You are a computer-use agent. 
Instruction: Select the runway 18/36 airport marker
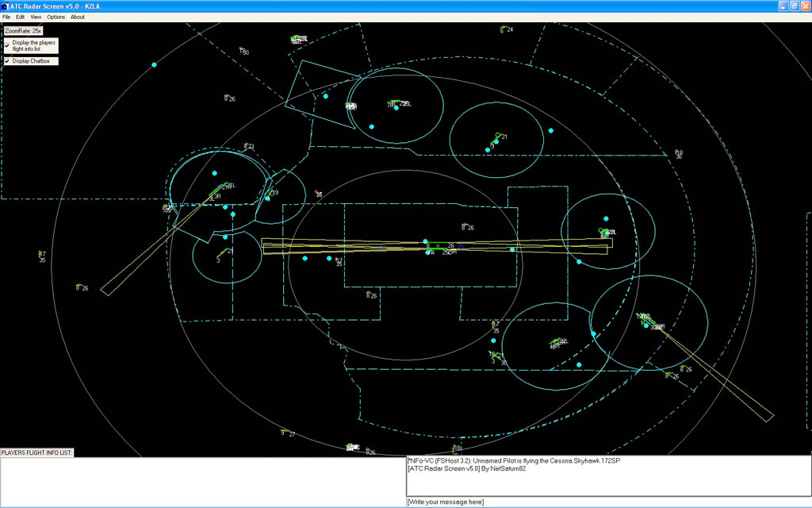pos(678,153)
